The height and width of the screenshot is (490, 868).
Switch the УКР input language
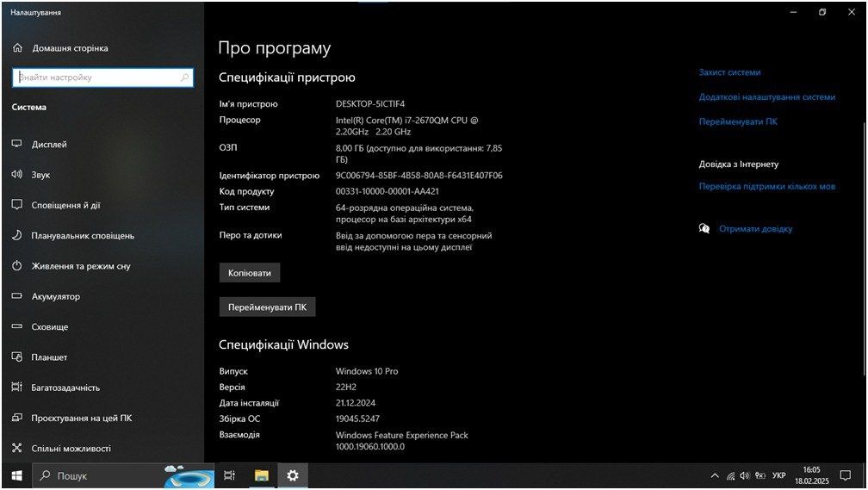(x=778, y=476)
